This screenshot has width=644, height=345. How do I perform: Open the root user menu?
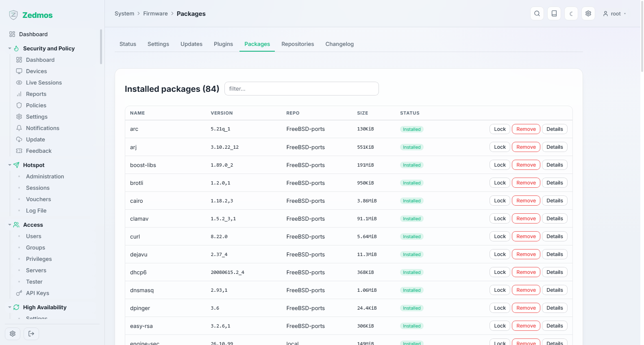pos(614,13)
